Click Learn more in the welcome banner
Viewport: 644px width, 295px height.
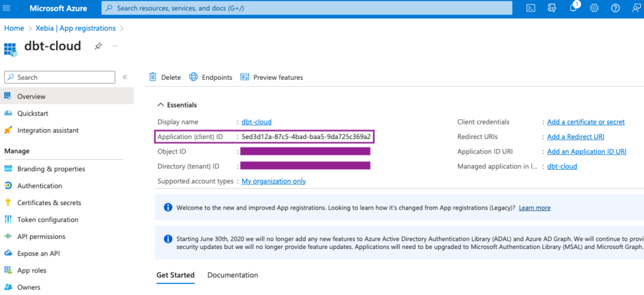[535, 208]
